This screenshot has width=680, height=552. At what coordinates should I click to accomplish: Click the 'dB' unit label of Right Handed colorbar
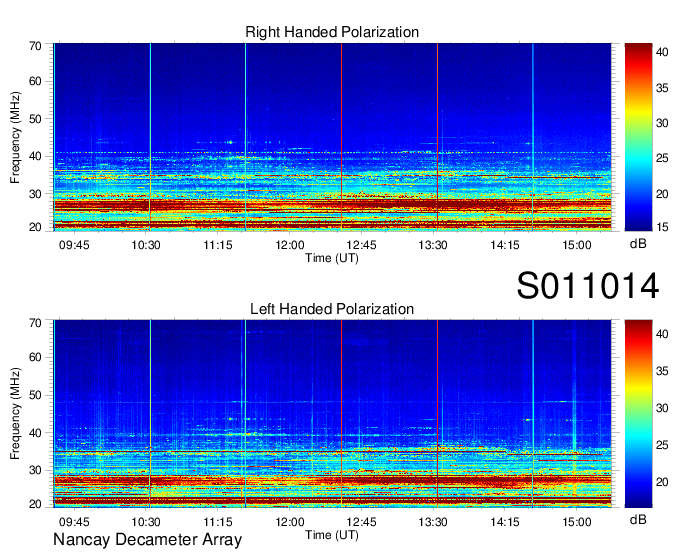coord(638,244)
